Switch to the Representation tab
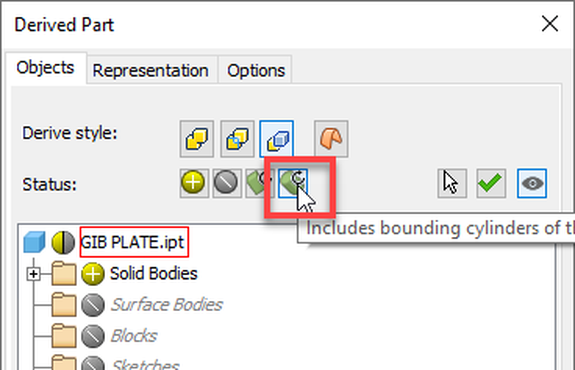 150,70
